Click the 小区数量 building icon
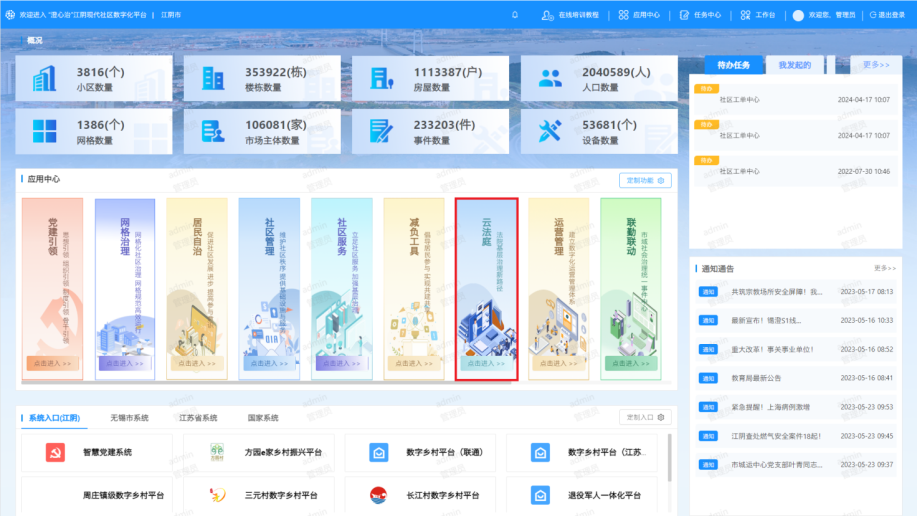This screenshot has height=516, width=917. (45, 79)
